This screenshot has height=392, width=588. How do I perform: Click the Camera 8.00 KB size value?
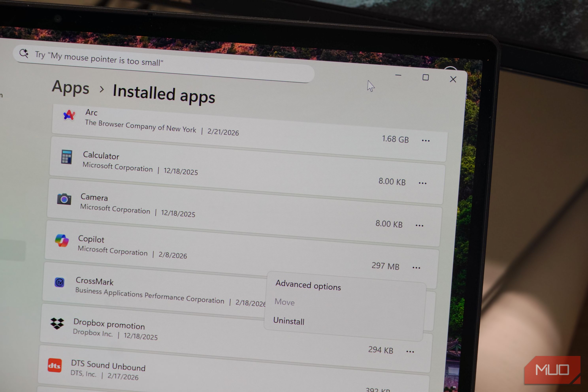[389, 224]
